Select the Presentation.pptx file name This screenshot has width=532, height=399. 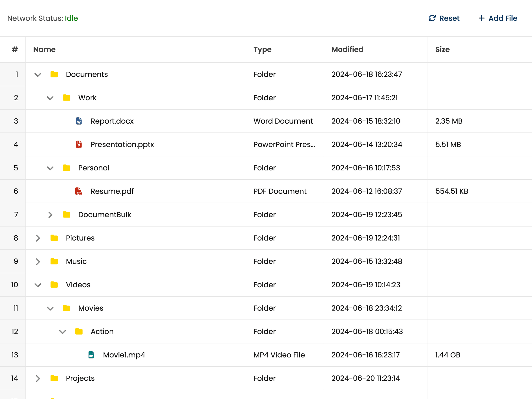tap(122, 144)
